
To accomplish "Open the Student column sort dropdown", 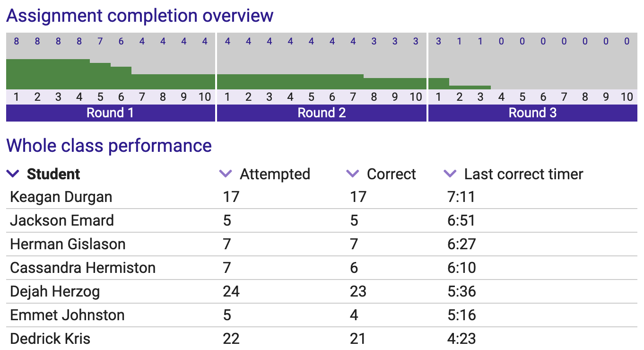I will point(12,174).
